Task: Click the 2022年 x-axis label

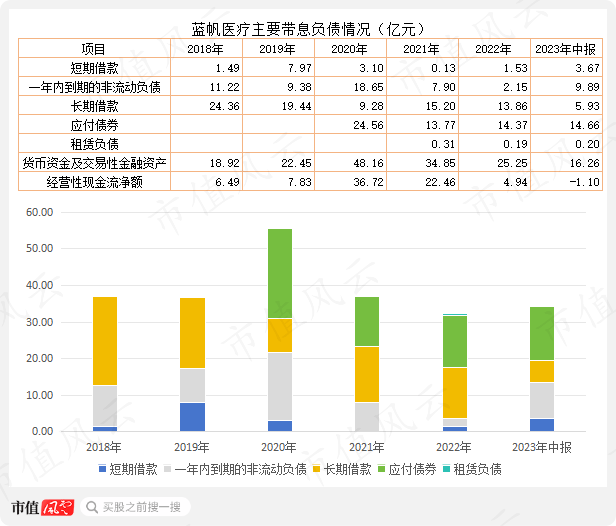Action: click(454, 447)
